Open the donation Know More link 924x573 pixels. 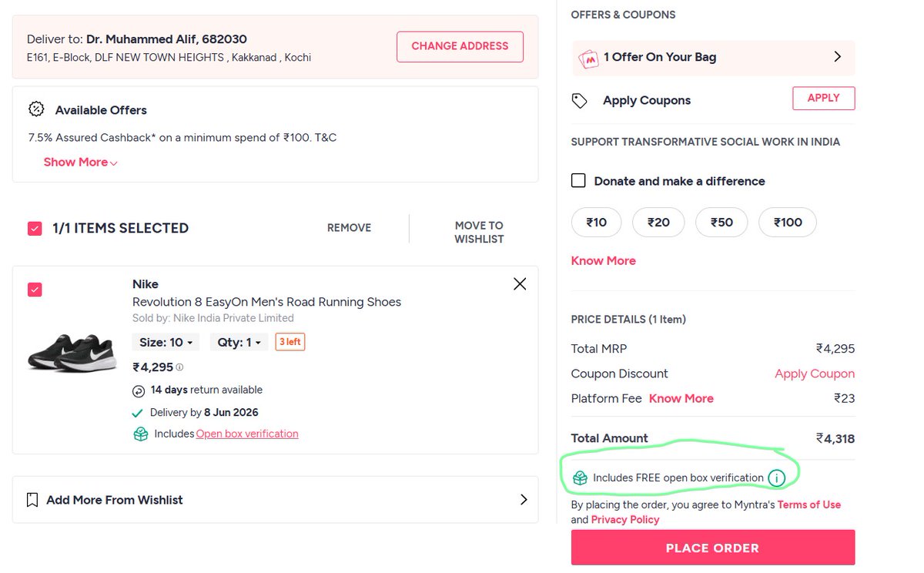pos(604,261)
